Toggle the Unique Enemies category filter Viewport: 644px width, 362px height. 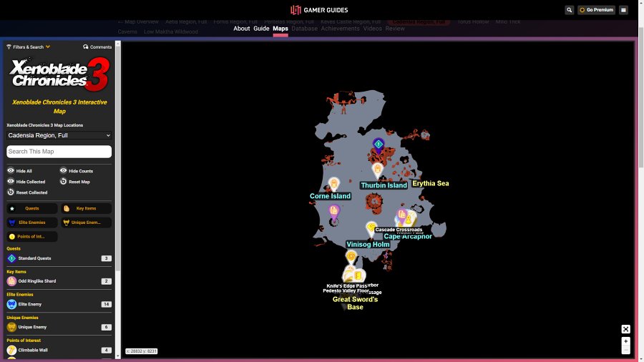tap(87, 222)
